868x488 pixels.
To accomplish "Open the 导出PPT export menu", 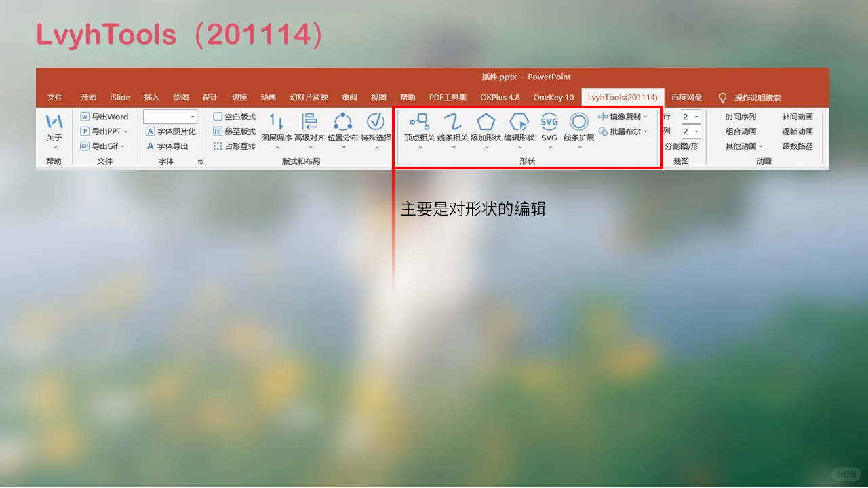I will 104,131.
